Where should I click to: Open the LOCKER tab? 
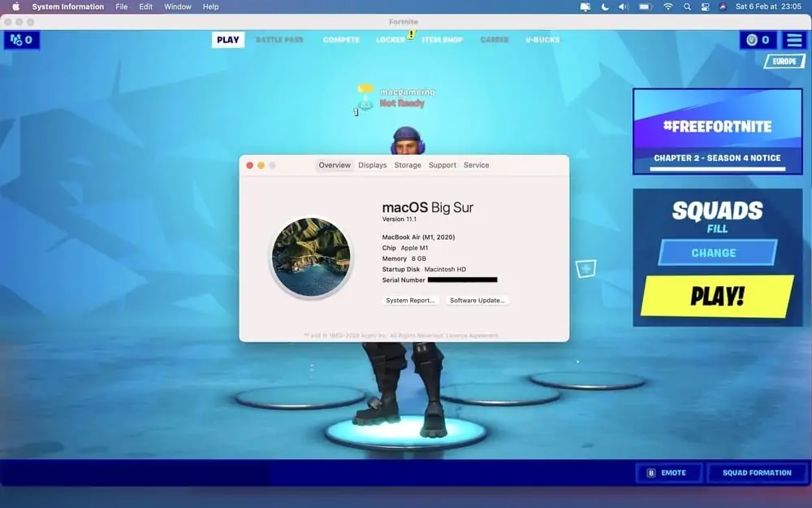point(391,40)
